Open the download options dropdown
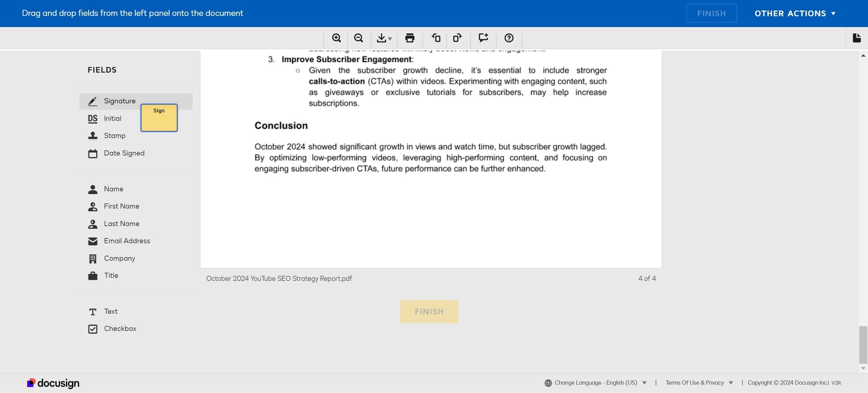Viewport: 868px width, 393px height. point(384,38)
